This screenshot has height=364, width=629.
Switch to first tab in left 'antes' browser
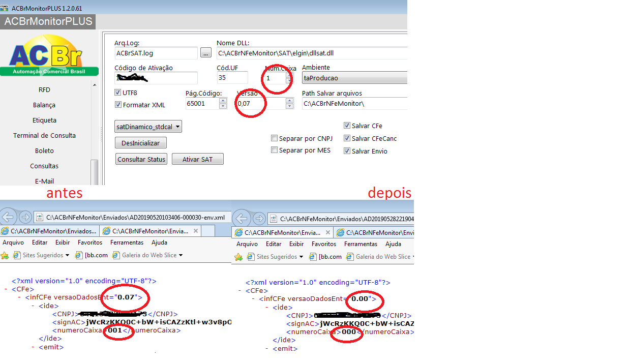coord(49,231)
